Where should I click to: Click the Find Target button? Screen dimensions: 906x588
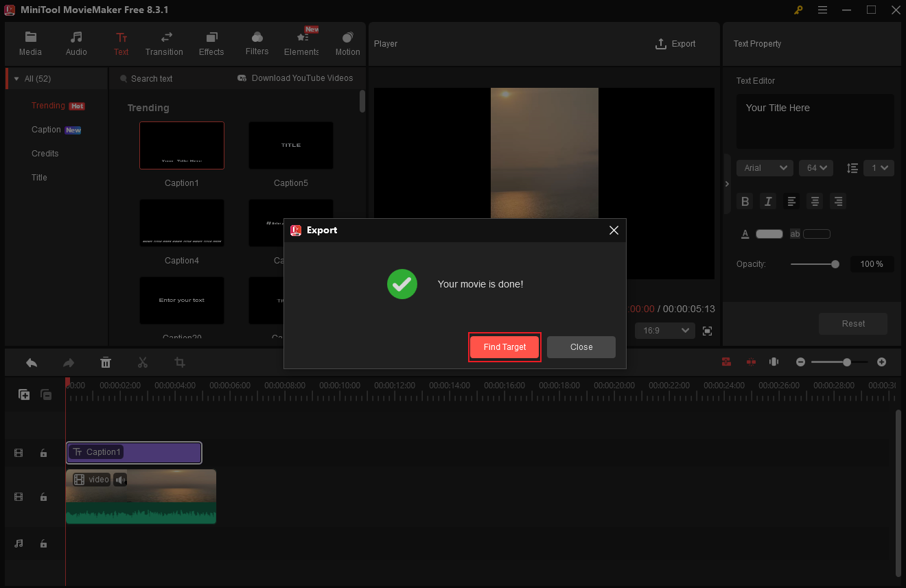pyautogui.click(x=504, y=347)
